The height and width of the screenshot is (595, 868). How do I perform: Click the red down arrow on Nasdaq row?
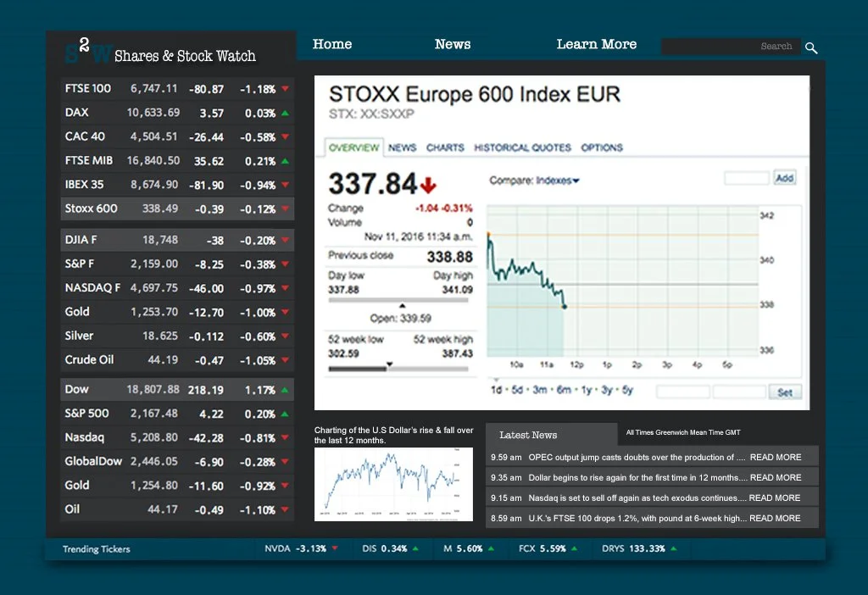point(285,437)
